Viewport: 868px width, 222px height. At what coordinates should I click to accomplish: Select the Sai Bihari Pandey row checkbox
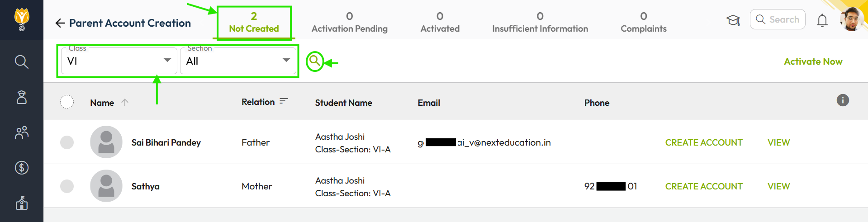coord(67,142)
